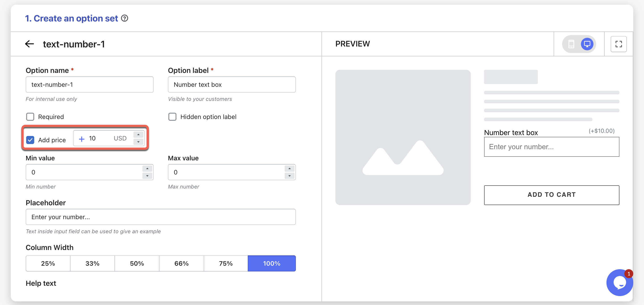Decrease Min value using down arrow
The height and width of the screenshot is (305, 644).
(147, 176)
